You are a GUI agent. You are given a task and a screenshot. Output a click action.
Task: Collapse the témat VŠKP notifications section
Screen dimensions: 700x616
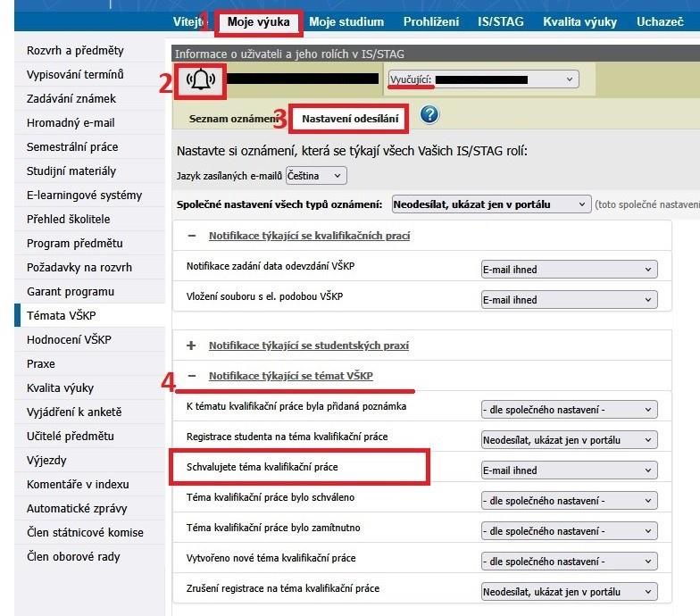click(191, 376)
